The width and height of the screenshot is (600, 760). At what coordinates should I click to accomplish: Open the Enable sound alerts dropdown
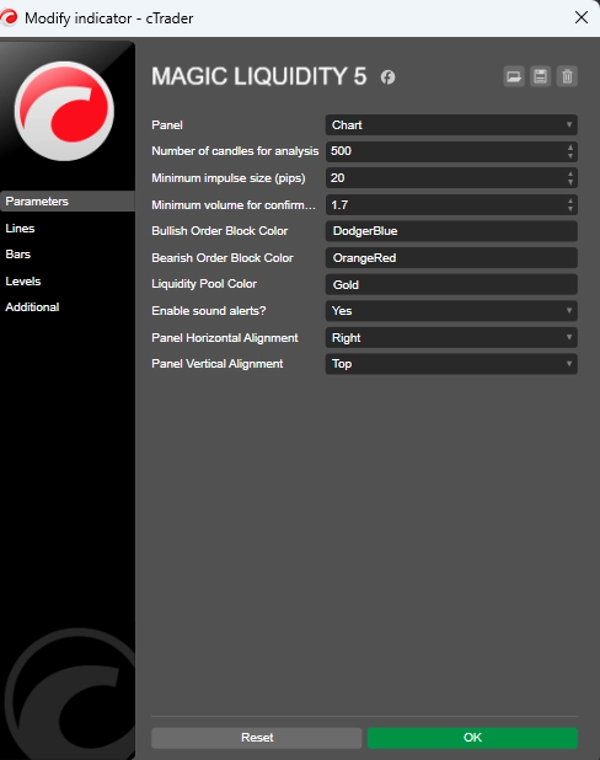click(451, 311)
